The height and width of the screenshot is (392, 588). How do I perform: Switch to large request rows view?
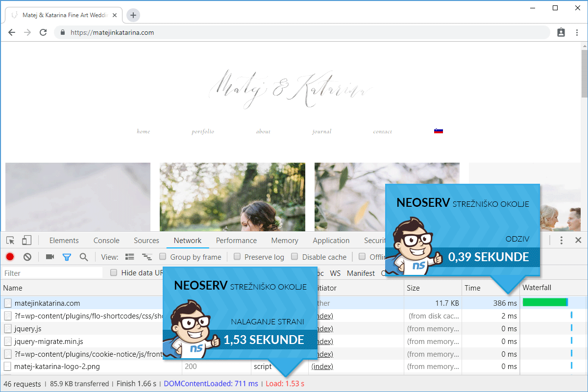pos(130,257)
